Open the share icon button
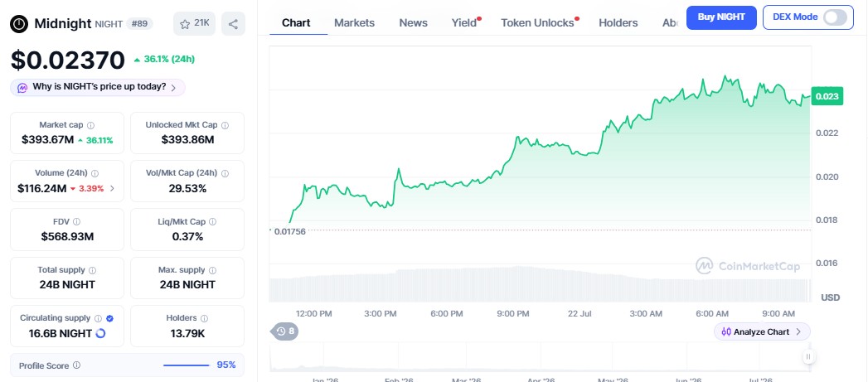This screenshot has height=382, width=868. click(x=233, y=23)
